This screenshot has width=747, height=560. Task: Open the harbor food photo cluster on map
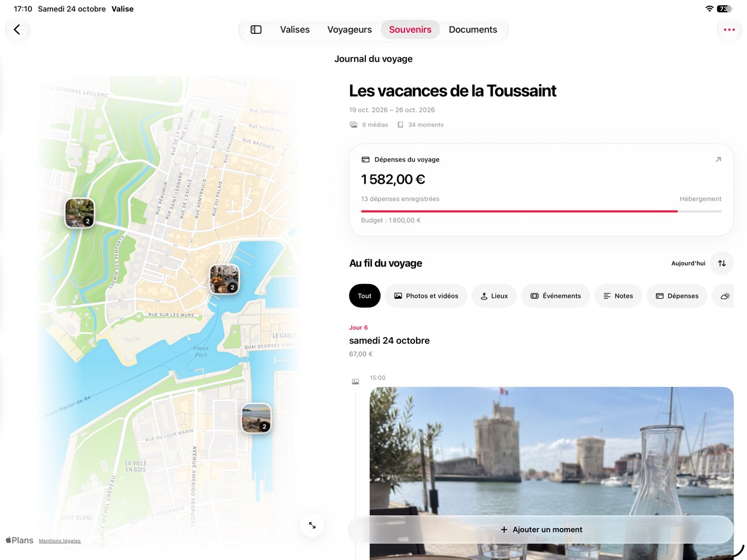pos(224,279)
